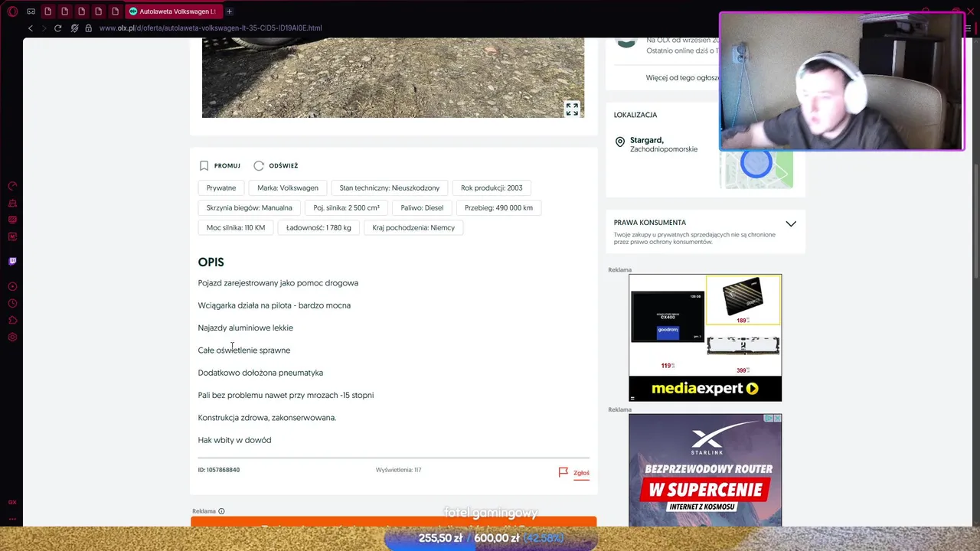The height and width of the screenshot is (551, 980).
Task: Expand Prawa konsumenta section chevron
Action: tap(791, 223)
